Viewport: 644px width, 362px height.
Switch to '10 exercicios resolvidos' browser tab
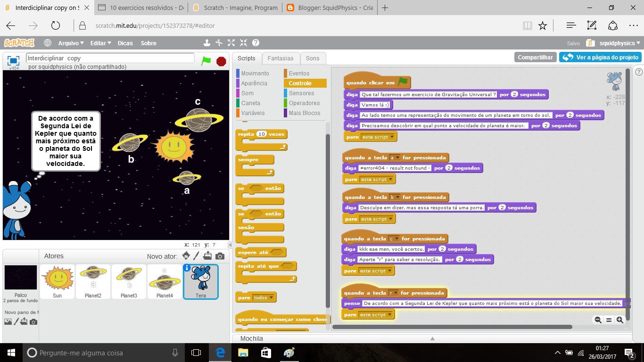[x=141, y=8]
